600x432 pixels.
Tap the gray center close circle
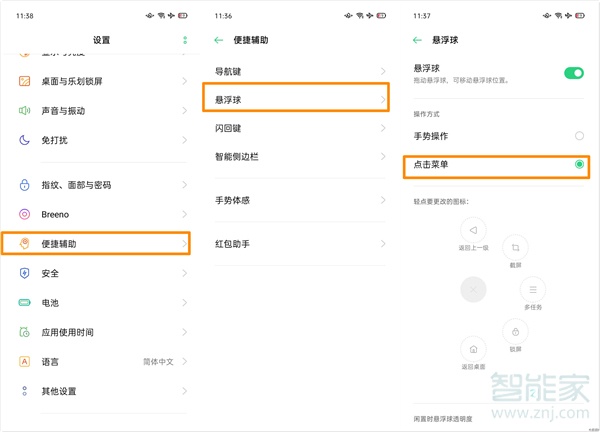pyautogui.click(x=474, y=289)
